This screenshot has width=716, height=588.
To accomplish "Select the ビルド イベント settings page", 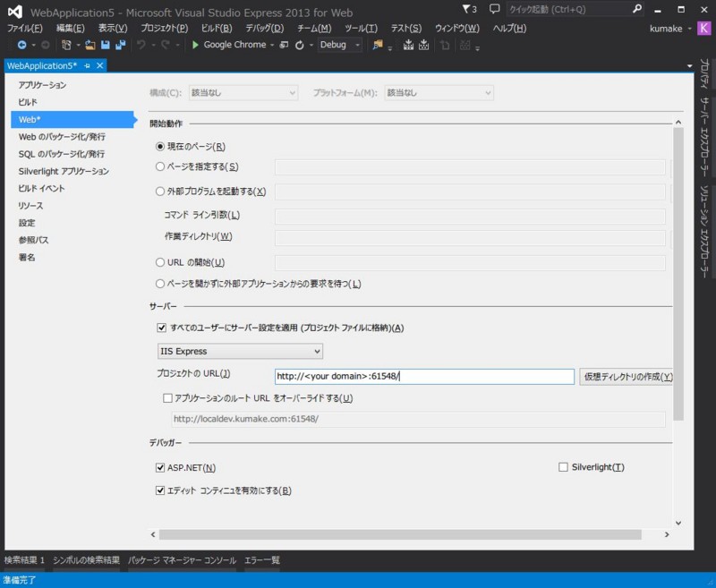I will [x=41, y=188].
